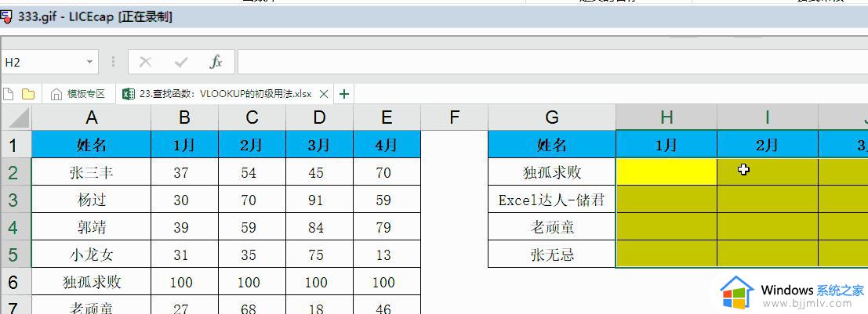Select column F header

tap(455, 117)
